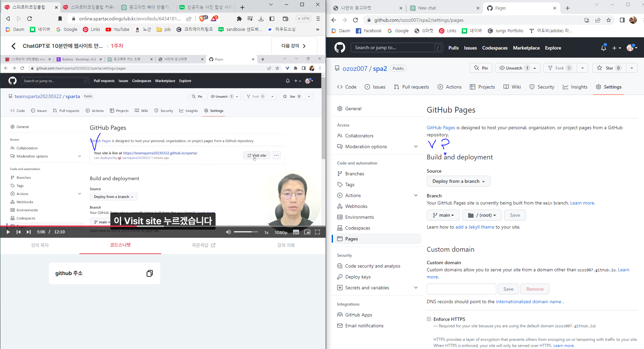
Task: Go to the Actions tab of spa2
Action: [x=450, y=87]
